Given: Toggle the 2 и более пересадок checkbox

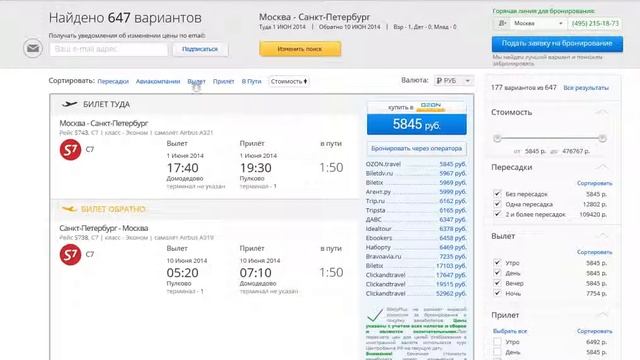Looking at the screenshot, I should pos(497,214).
